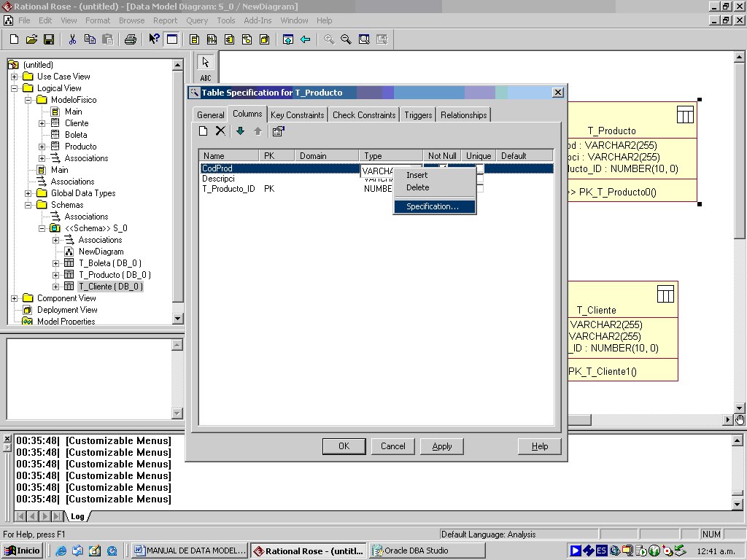
Task: Select the Descripci column row
Action: pyautogui.click(x=376, y=179)
